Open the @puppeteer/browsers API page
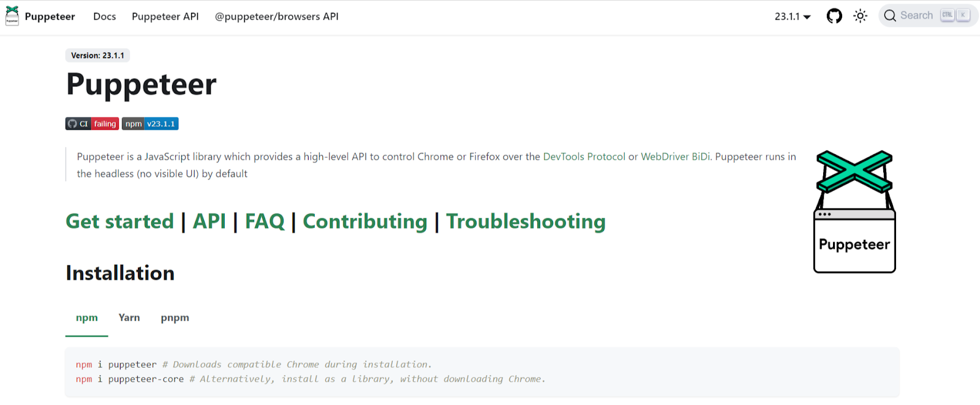980x405 pixels. 276,17
